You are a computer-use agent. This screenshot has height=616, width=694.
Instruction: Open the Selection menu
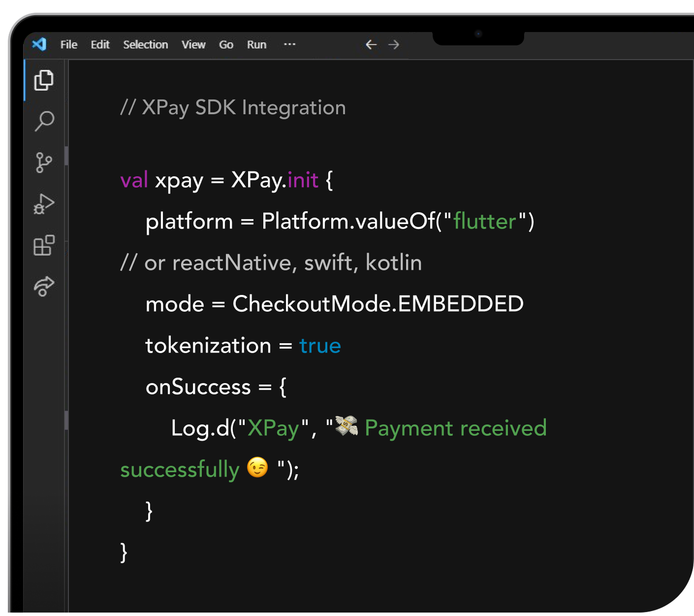coord(146,45)
